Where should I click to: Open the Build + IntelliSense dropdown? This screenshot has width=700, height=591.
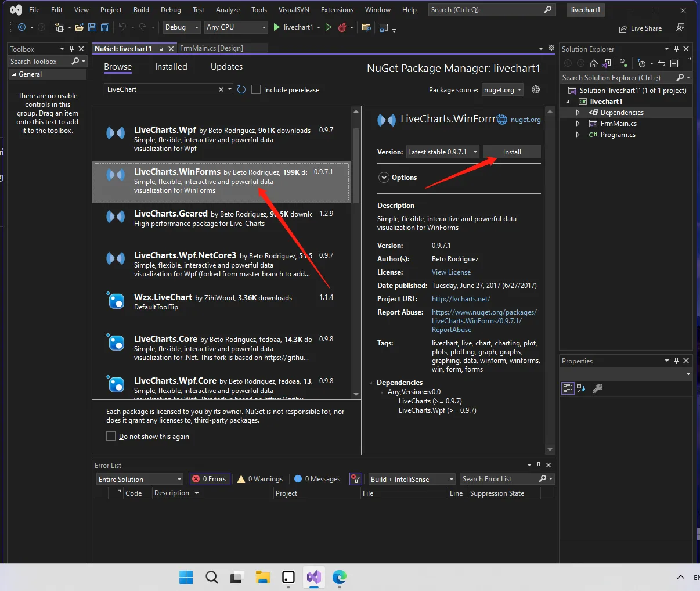412,479
